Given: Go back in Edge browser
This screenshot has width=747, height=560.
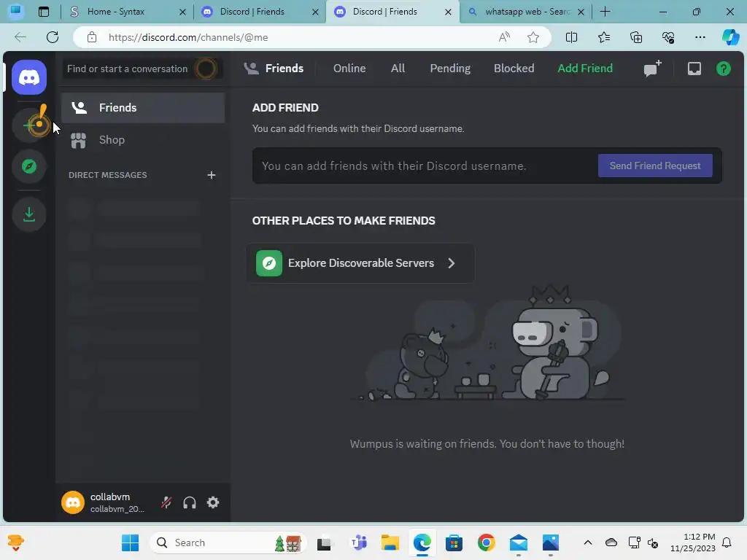Looking at the screenshot, I should pyautogui.click(x=20, y=37).
